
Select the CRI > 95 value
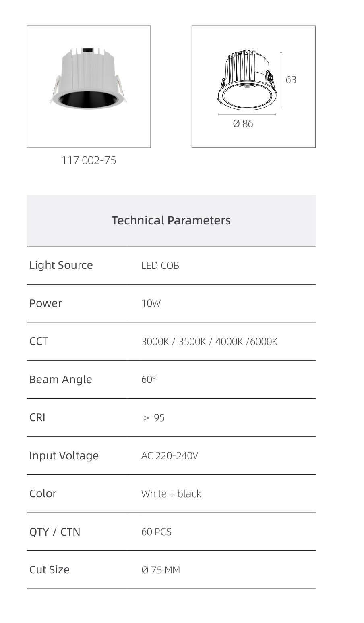[x=153, y=418]
